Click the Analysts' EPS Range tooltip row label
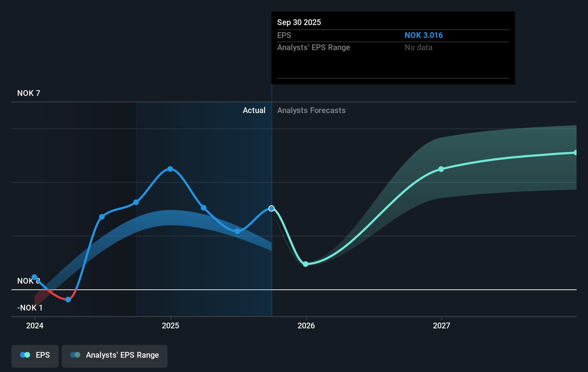The height and width of the screenshot is (372, 588). 314,47
